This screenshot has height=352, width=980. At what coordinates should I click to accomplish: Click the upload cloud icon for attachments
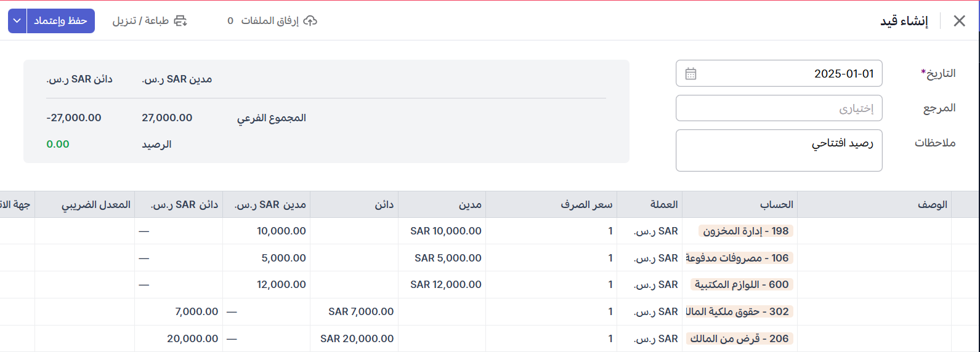click(x=310, y=21)
